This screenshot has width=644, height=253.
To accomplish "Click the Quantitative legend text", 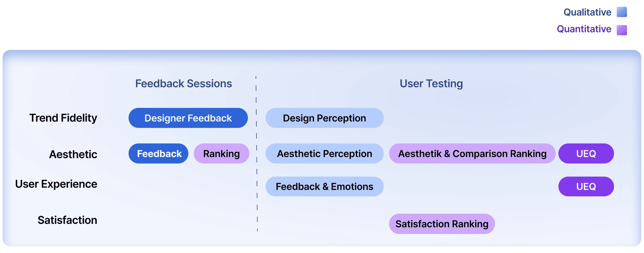I will [x=584, y=29].
